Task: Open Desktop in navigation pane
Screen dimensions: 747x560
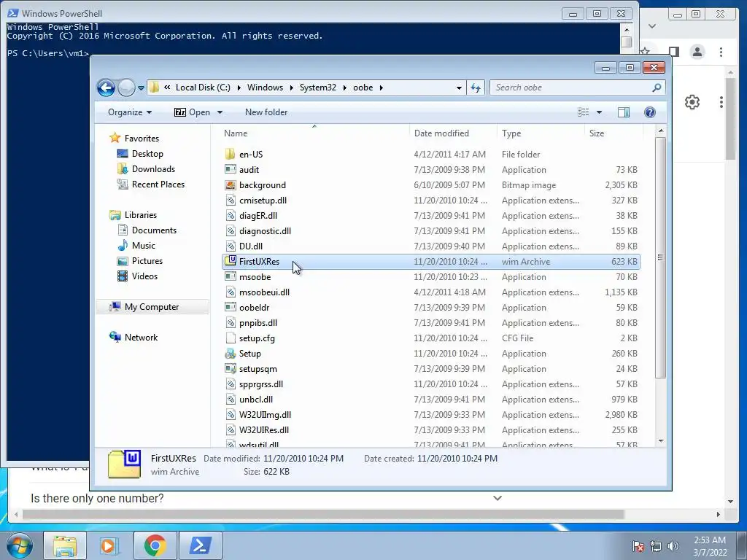Action: click(147, 154)
